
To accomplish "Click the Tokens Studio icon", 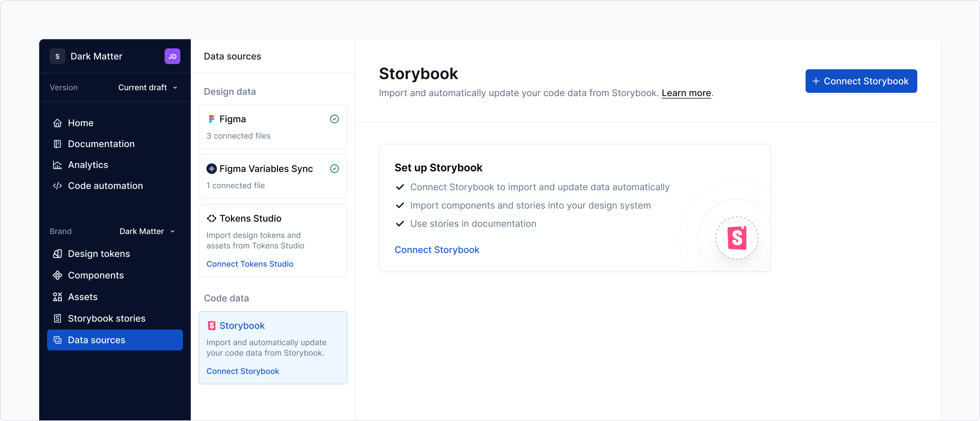I will (212, 218).
